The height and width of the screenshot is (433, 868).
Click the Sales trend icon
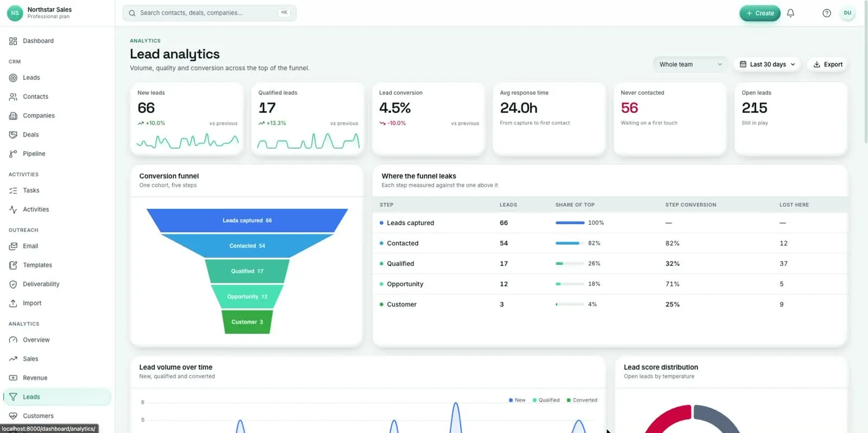pyautogui.click(x=13, y=359)
